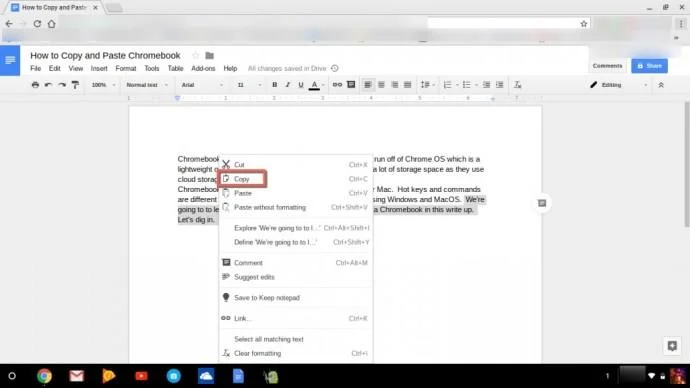Open the Docs home icon
The image size is (690, 388).
click(x=10, y=60)
